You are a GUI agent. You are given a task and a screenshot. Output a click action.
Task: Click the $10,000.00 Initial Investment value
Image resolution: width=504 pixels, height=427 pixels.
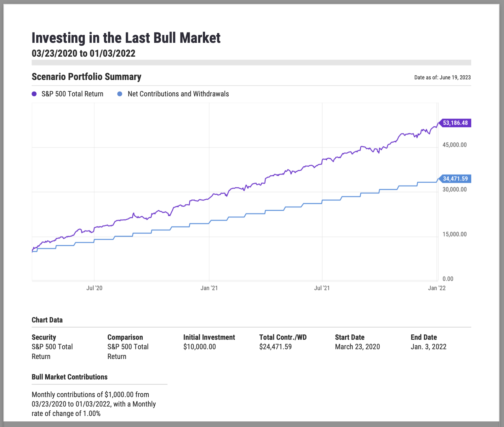pyautogui.click(x=199, y=347)
